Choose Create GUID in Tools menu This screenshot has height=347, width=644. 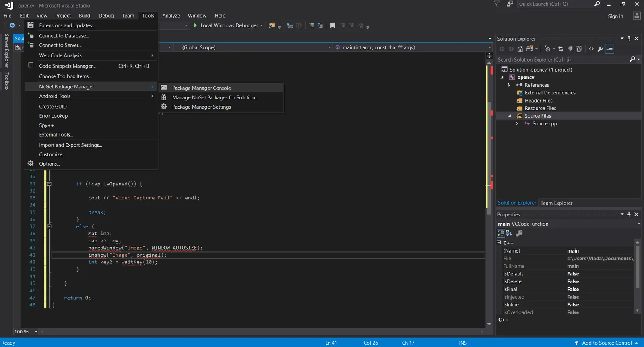91,107
